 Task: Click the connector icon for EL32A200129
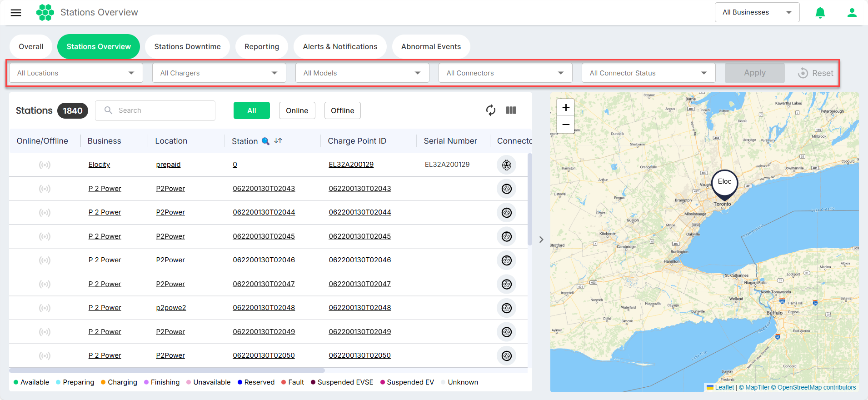[x=507, y=165]
